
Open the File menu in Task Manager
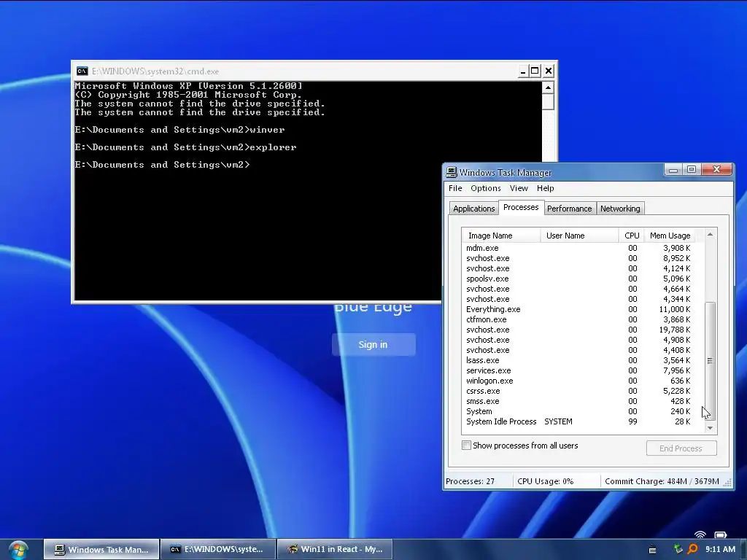click(x=455, y=188)
